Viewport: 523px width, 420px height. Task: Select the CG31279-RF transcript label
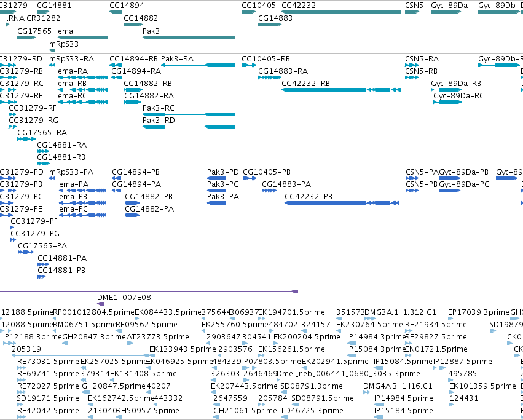33,108
